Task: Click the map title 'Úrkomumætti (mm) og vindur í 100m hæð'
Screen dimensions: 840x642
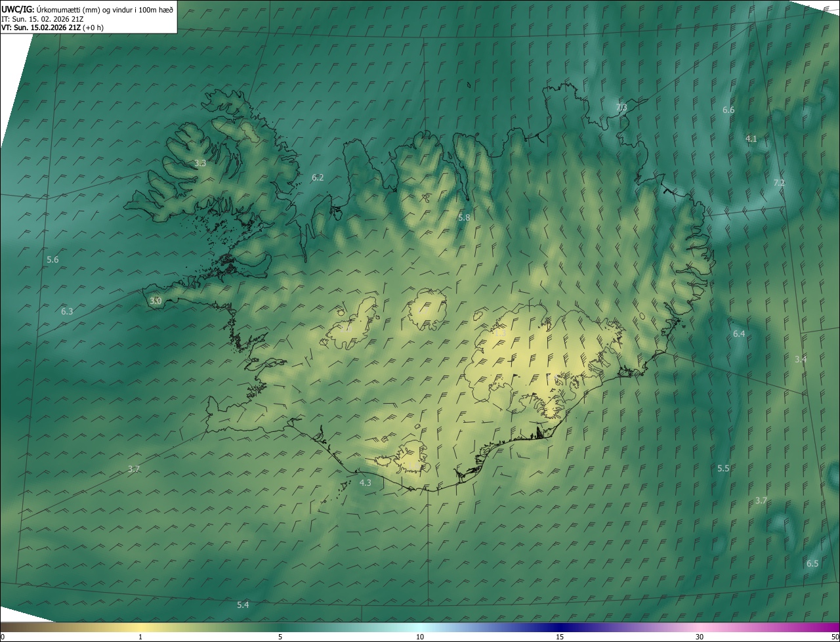Action: tap(105, 9)
